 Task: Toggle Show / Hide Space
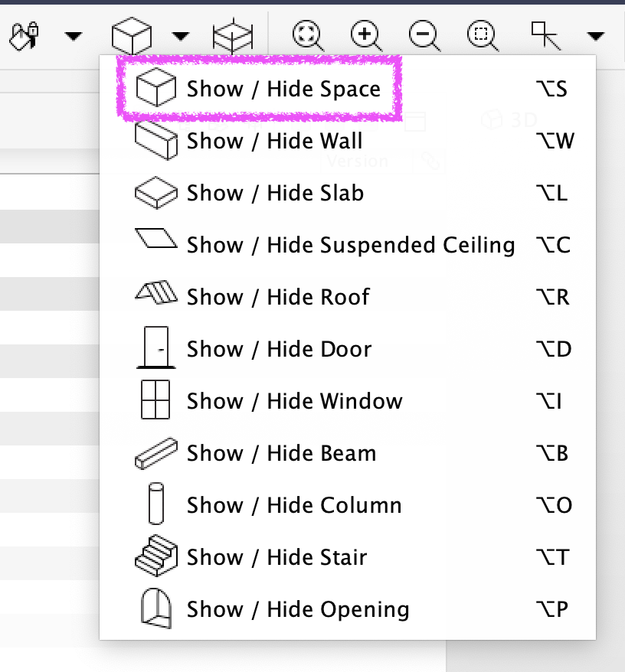[348, 89]
